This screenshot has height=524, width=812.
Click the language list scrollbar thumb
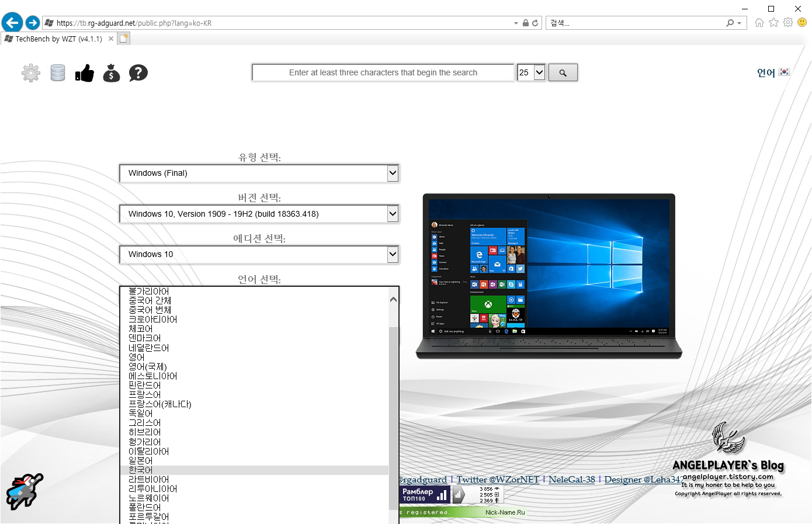click(393, 418)
